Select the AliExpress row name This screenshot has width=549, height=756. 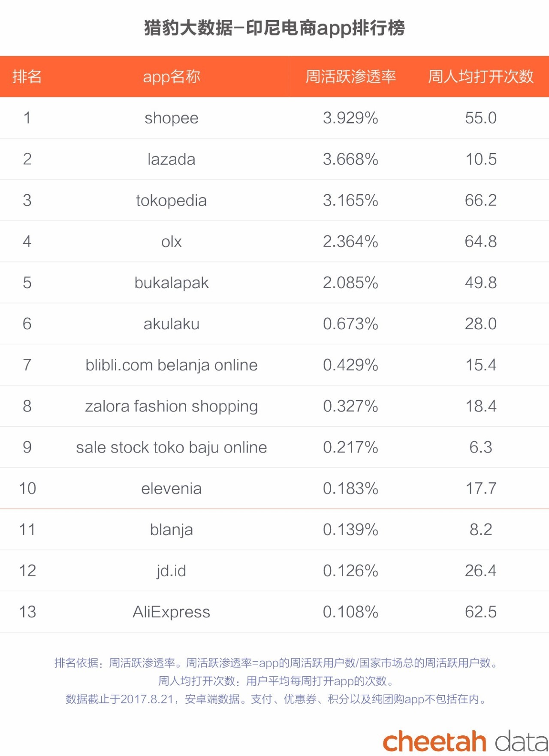pyautogui.click(x=172, y=612)
